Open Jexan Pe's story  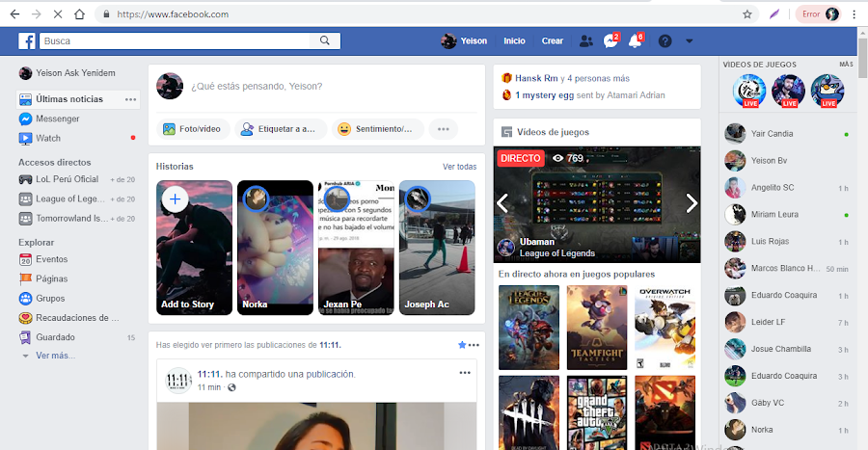pyautogui.click(x=356, y=248)
